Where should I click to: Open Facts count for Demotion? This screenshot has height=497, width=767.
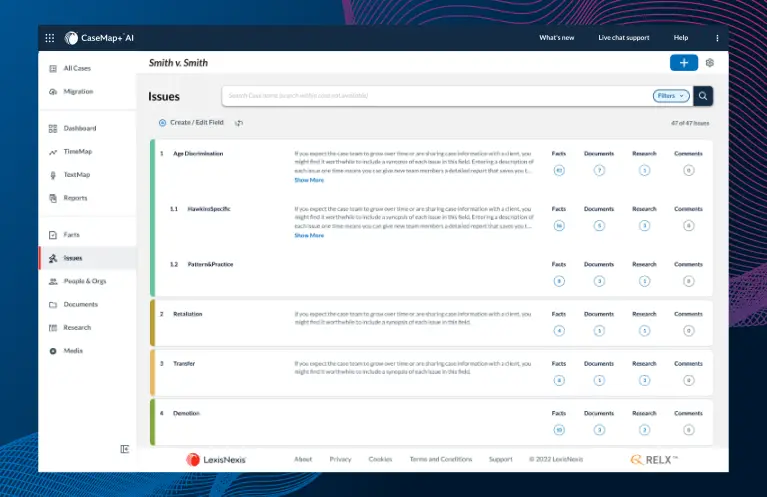[x=559, y=430]
